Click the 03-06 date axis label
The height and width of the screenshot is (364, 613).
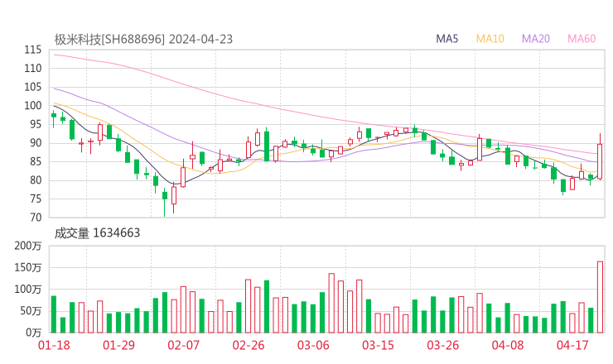coord(313,345)
